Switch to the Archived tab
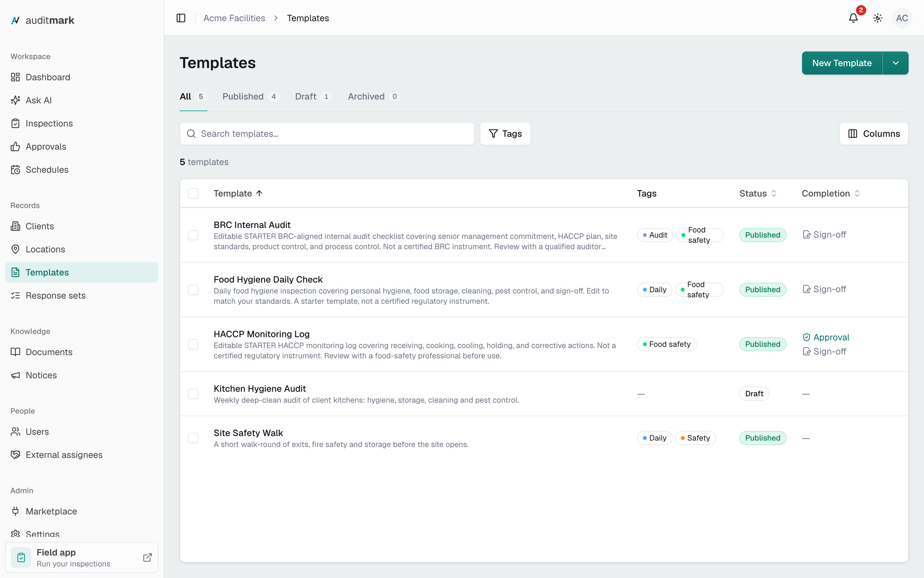 (373, 97)
